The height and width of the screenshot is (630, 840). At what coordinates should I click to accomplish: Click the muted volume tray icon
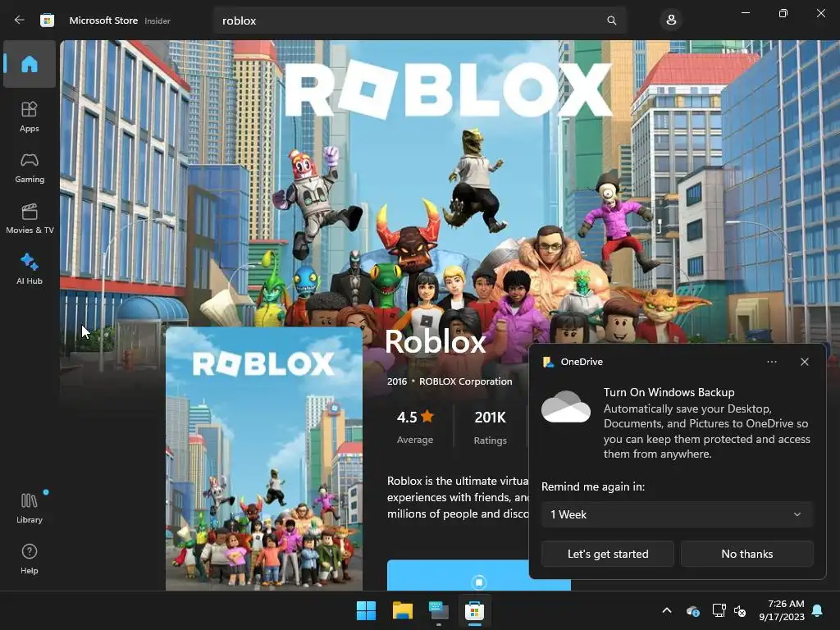tap(740, 610)
